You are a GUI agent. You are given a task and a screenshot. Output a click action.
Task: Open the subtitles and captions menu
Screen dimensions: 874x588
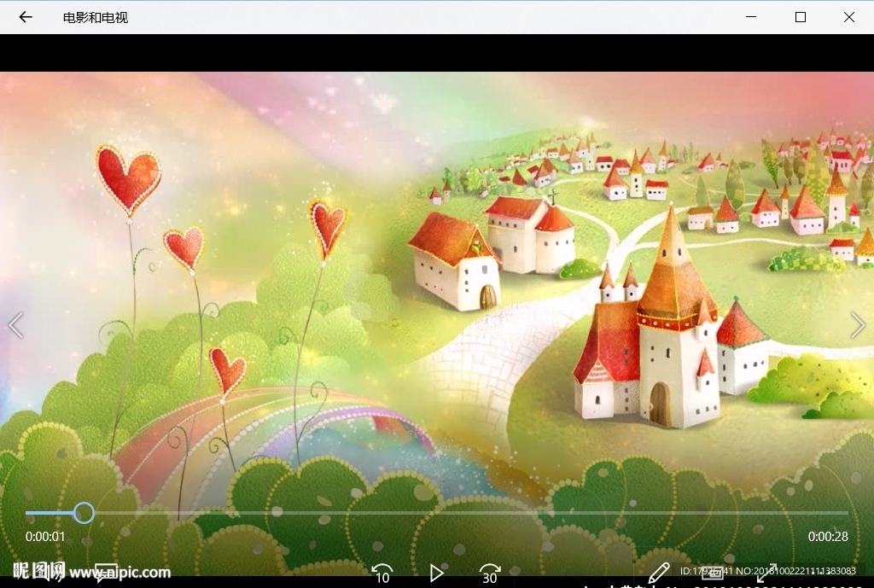pyautogui.click(x=106, y=573)
